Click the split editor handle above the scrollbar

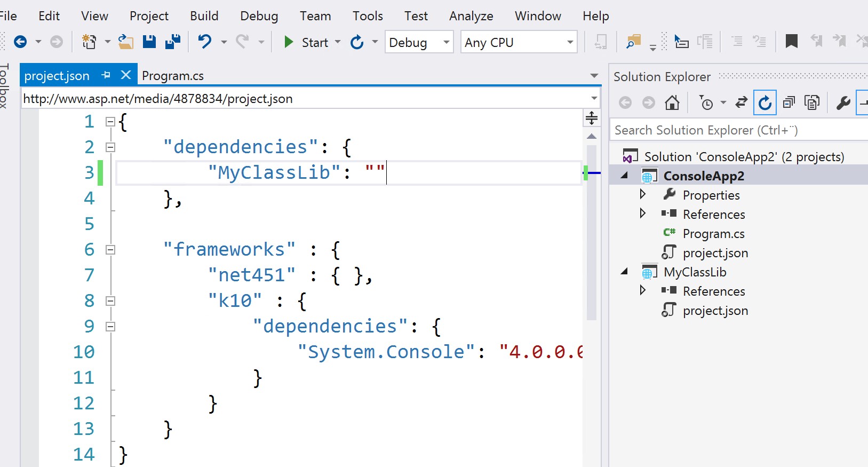pos(591,118)
